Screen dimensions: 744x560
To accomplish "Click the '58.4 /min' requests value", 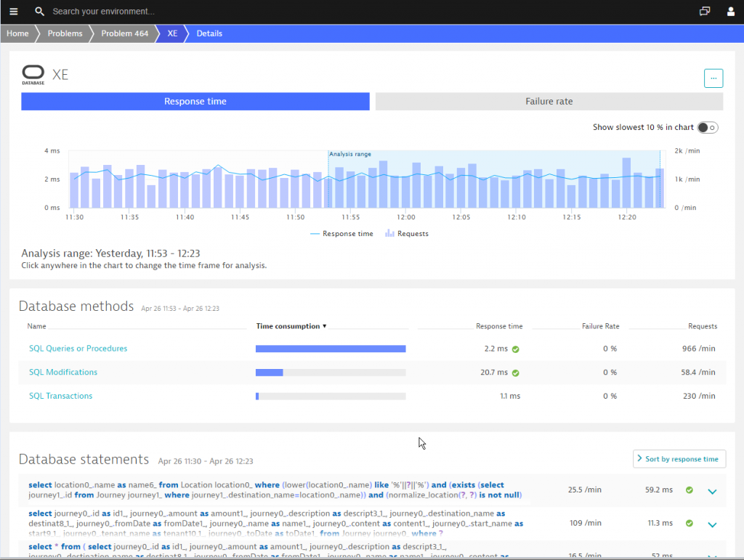I will pyautogui.click(x=698, y=372).
